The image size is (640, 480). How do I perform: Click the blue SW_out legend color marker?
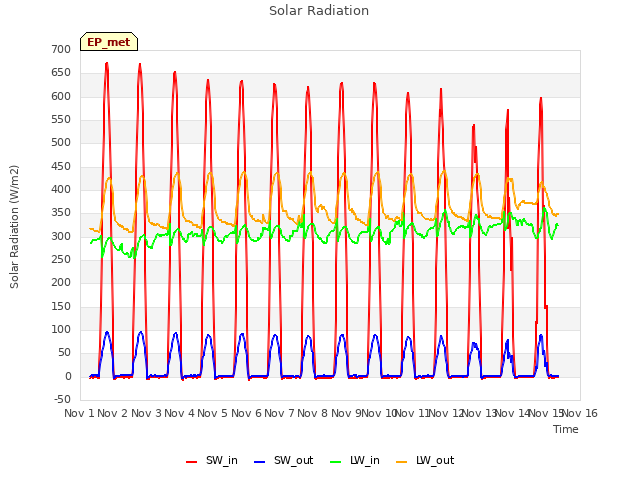coord(260,462)
